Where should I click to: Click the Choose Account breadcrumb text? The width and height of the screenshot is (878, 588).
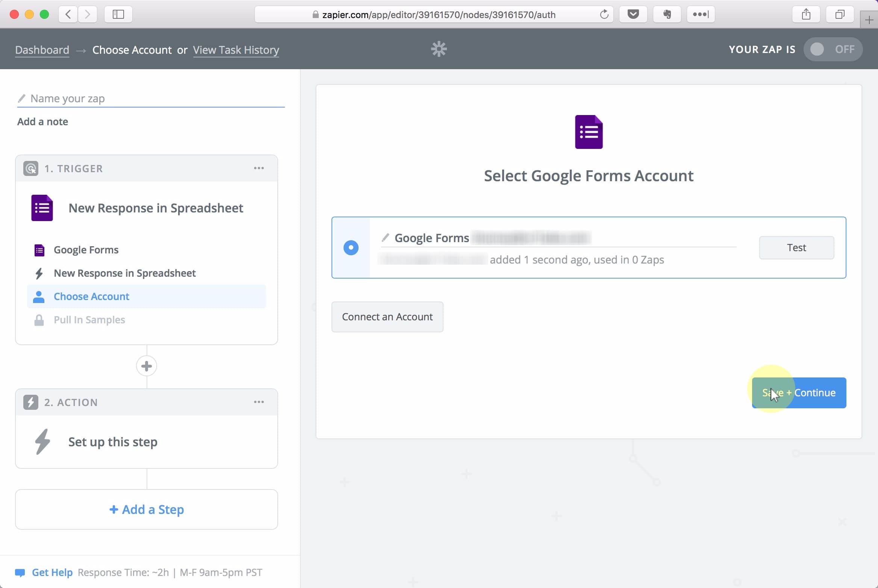click(132, 50)
